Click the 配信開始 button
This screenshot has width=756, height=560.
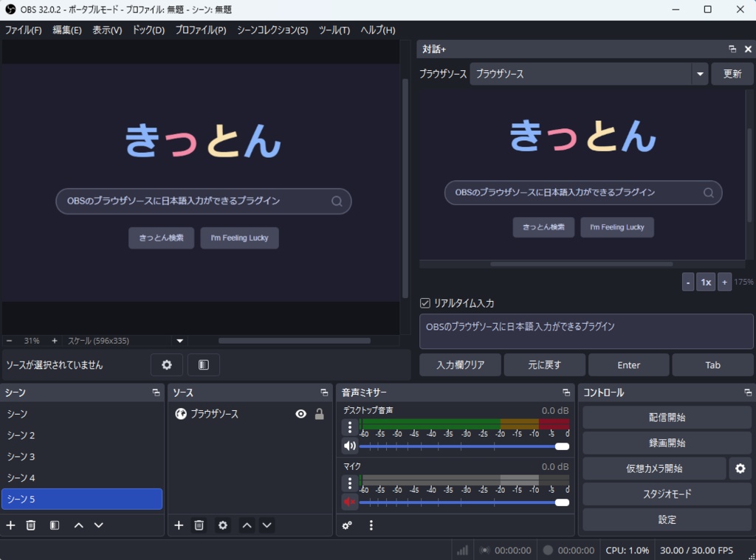pos(666,417)
